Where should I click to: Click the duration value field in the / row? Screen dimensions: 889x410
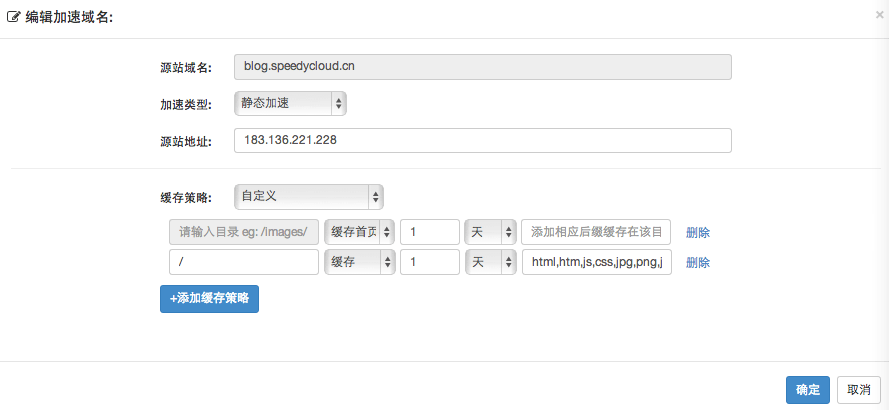click(429, 262)
